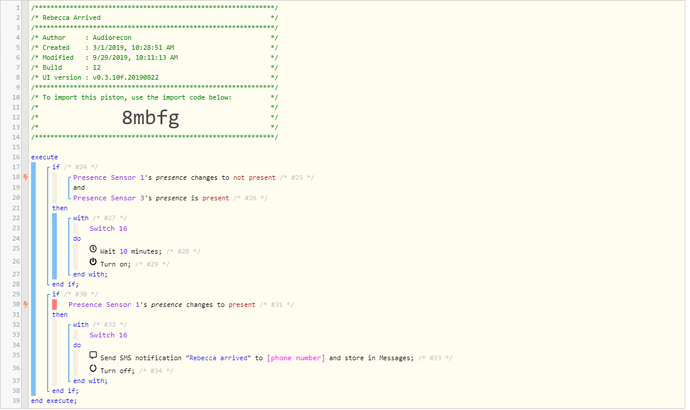Click the [phone number] placeholder
Image resolution: width=690 pixels, height=410 pixels.
[x=296, y=358]
